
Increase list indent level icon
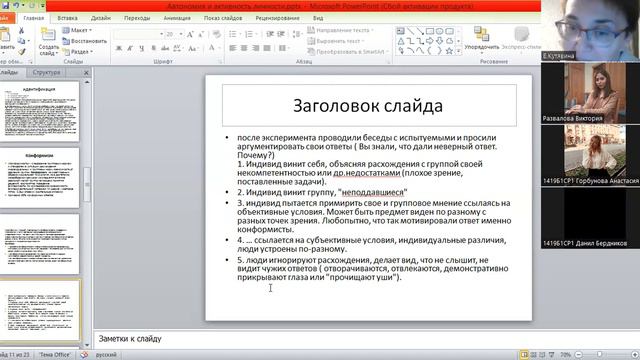pos(281,34)
